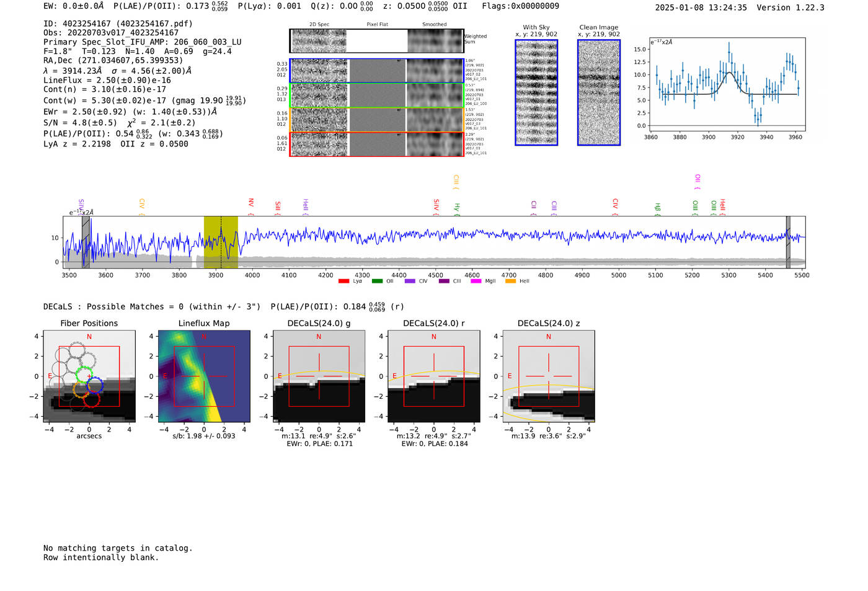Viewport: 868px width, 591px height.
Task: Open the DECaLS(24.0) g image
Action: click(319, 376)
